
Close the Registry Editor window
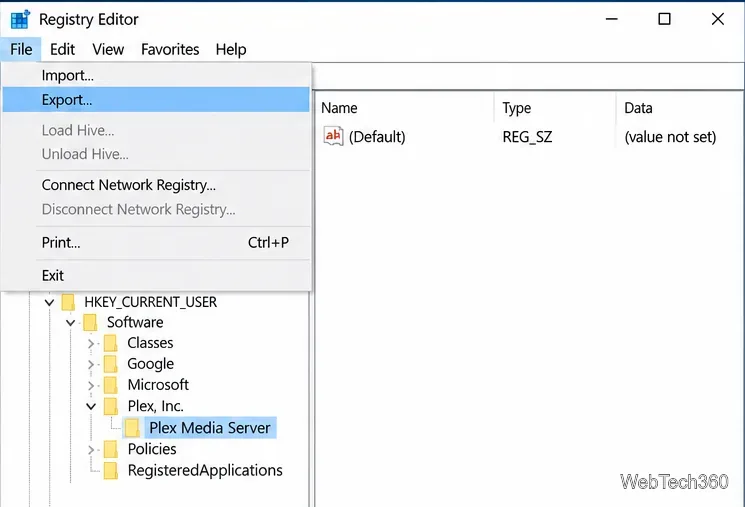click(717, 19)
